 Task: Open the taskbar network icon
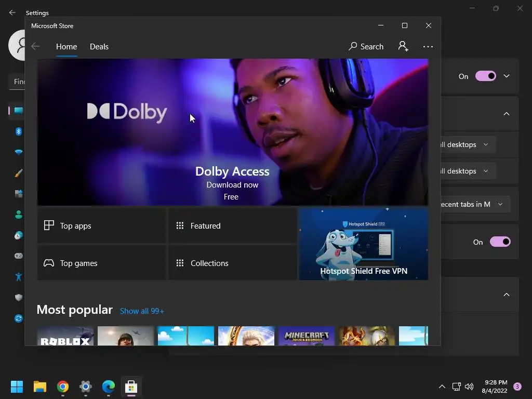(x=456, y=387)
